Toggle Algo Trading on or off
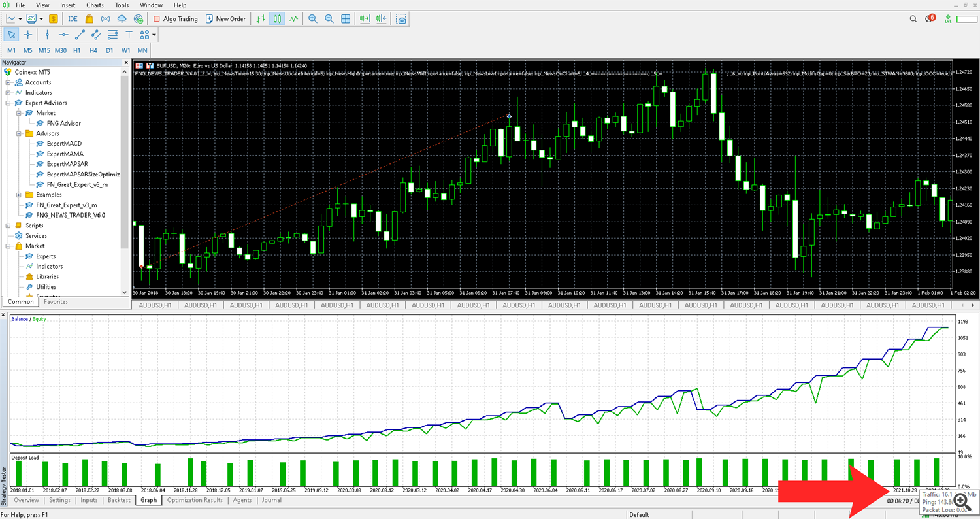 coord(175,19)
